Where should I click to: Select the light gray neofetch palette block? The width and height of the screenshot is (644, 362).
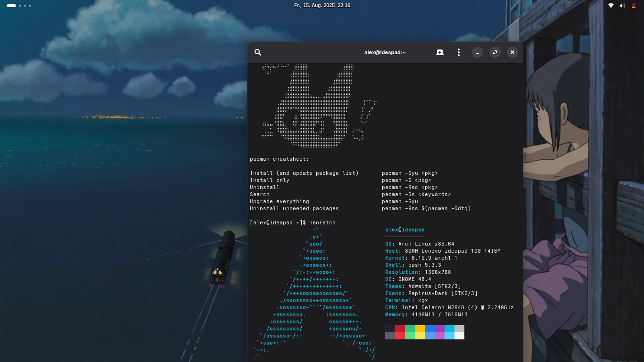coord(459,329)
